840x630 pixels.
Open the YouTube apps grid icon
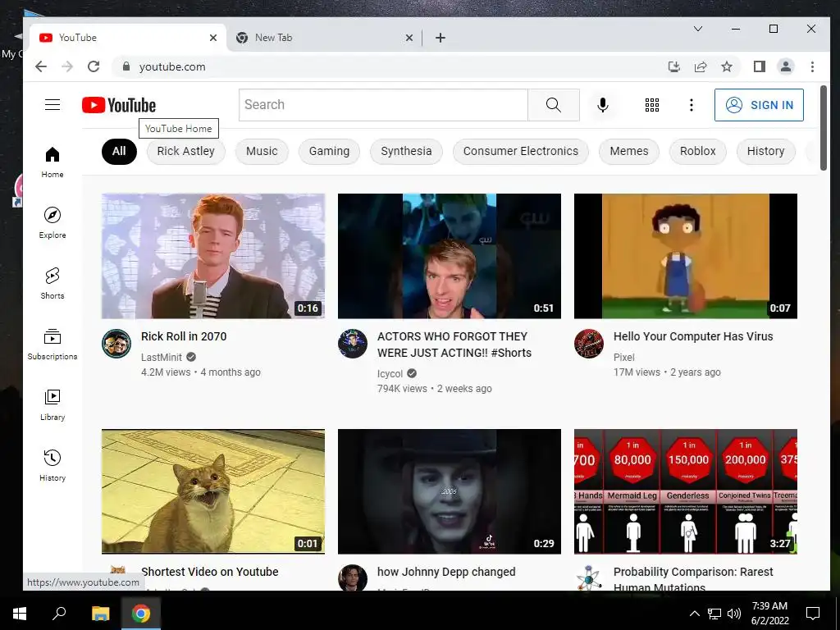click(652, 105)
